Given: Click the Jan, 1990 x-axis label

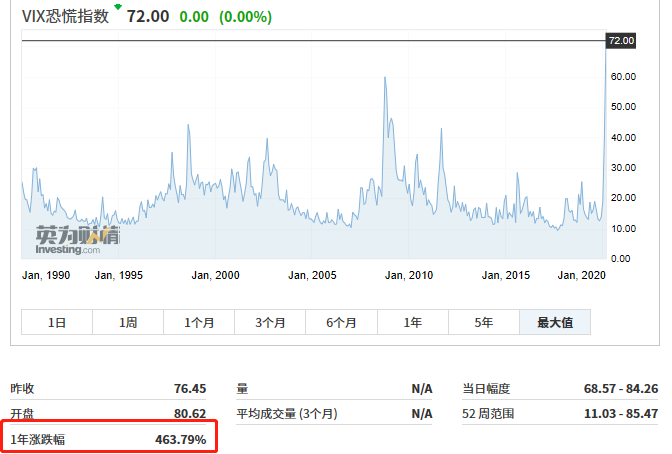Looking at the screenshot, I should pos(46,275).
